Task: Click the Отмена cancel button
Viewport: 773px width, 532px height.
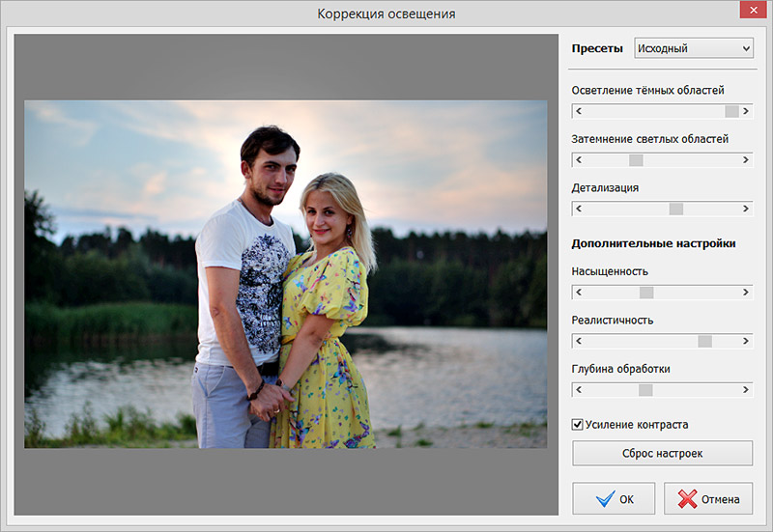Action: click(x=708, y=499)
